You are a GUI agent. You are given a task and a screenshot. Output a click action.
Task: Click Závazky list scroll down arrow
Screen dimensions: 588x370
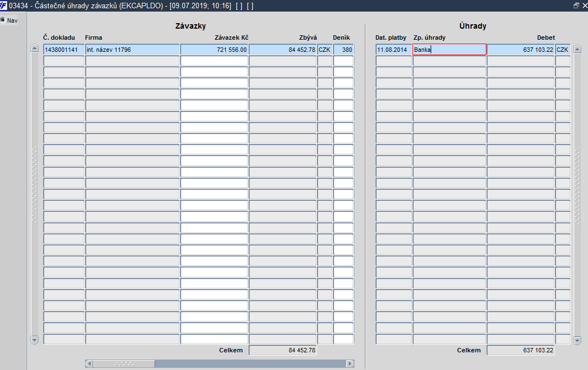tap(34, 340)
